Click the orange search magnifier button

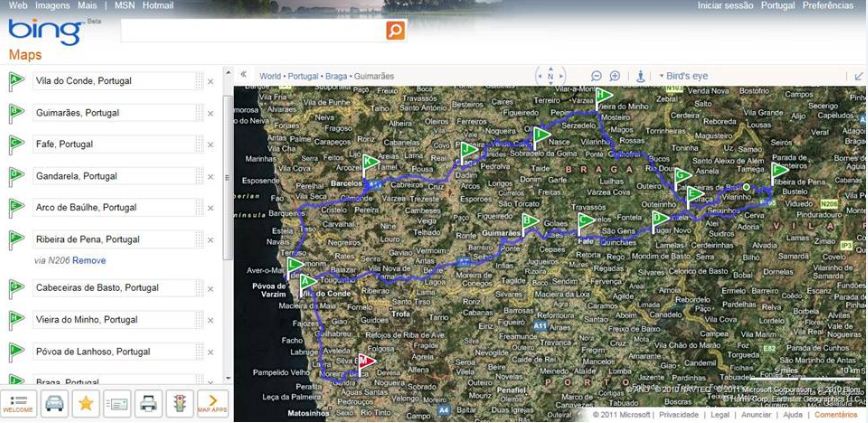click(x=396, y=31)
